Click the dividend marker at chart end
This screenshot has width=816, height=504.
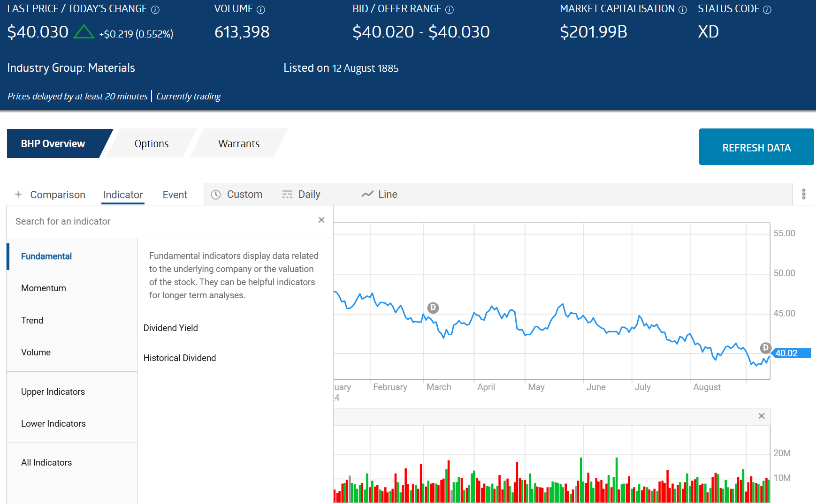tap(765, 347)
